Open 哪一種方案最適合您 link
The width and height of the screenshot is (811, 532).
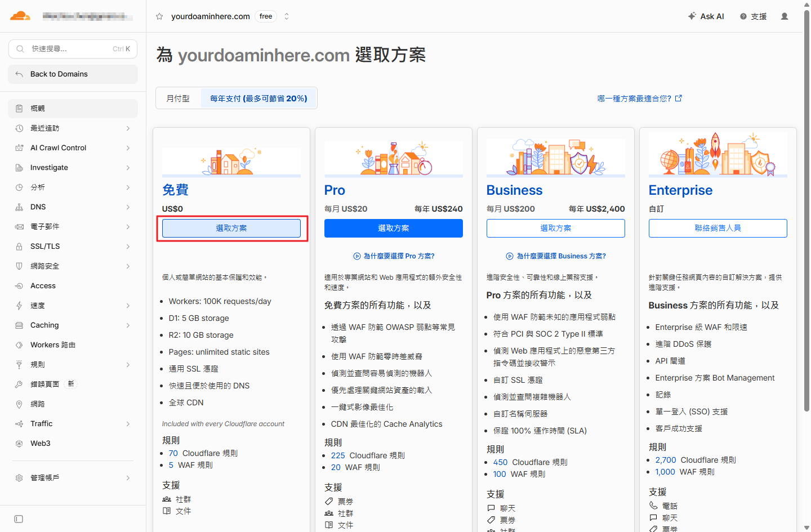[639, 99]
